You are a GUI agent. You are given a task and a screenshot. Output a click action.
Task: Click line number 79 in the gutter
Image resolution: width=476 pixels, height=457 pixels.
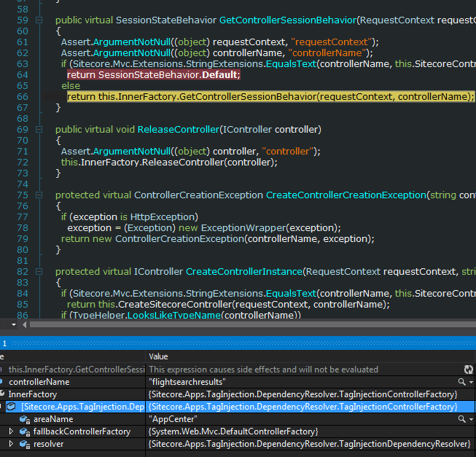[23, 239]
